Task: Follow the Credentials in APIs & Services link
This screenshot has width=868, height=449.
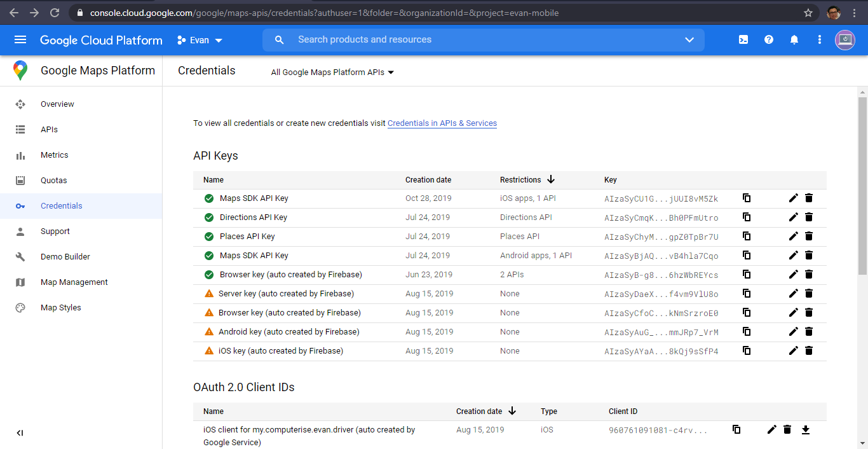Action: (x=442, y=123)
